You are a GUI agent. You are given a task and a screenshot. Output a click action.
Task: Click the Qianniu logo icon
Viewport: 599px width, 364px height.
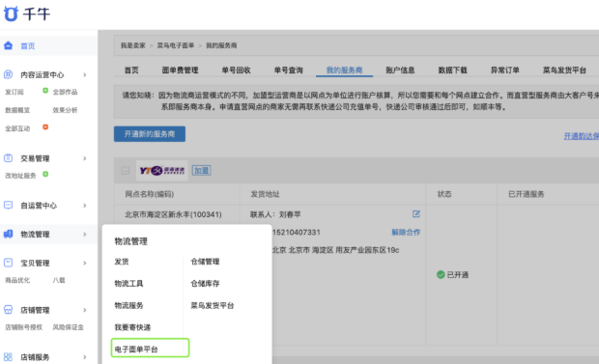click(11, 14)
